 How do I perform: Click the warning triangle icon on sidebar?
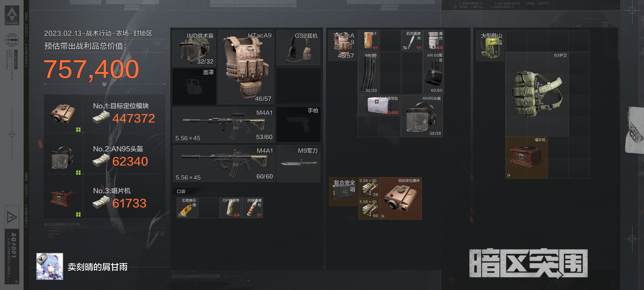click(x=12, y=217)
